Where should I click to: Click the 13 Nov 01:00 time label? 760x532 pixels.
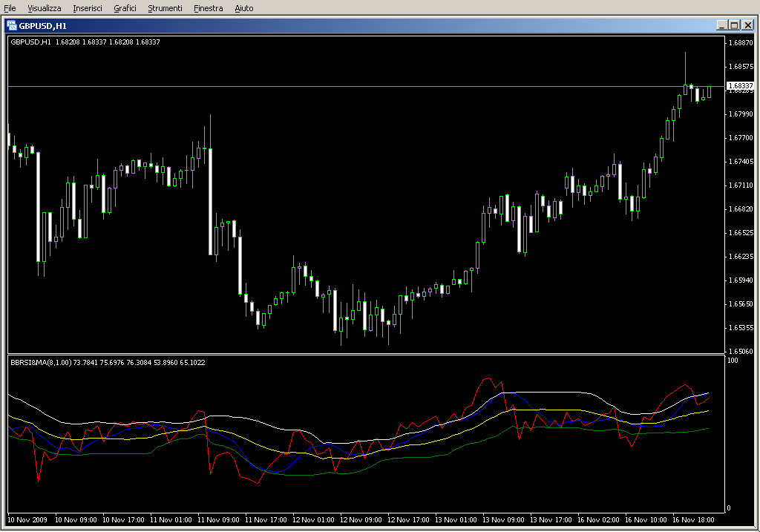tap(456, 520)
